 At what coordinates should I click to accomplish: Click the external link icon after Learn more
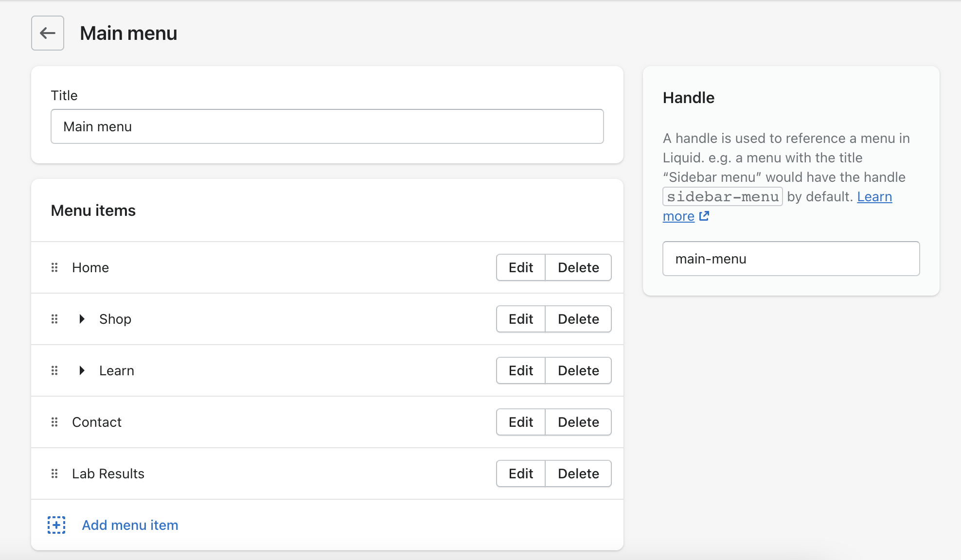(x=704, y=216)
